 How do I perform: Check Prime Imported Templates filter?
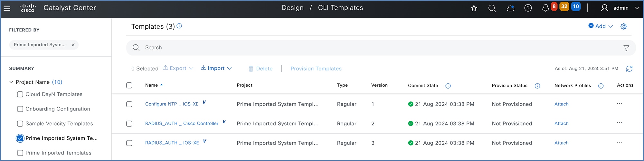pos(20,153)
